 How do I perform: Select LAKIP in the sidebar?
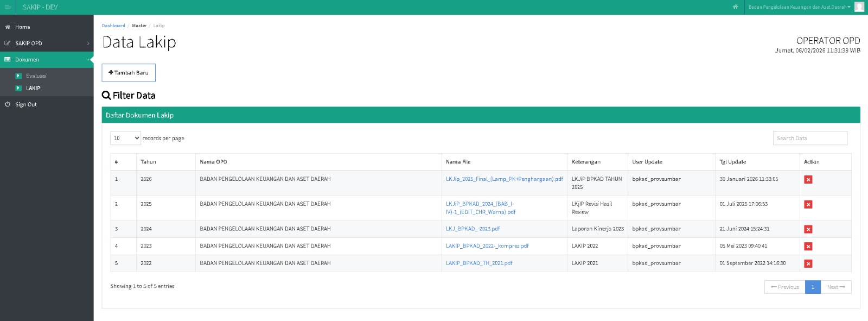click(33, 88)
